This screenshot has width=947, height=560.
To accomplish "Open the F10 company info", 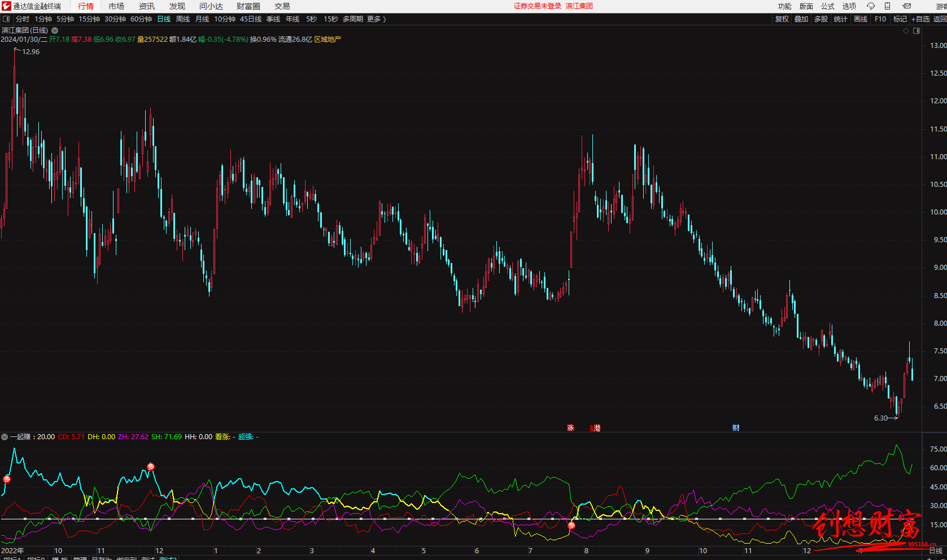I will point(880,19).
